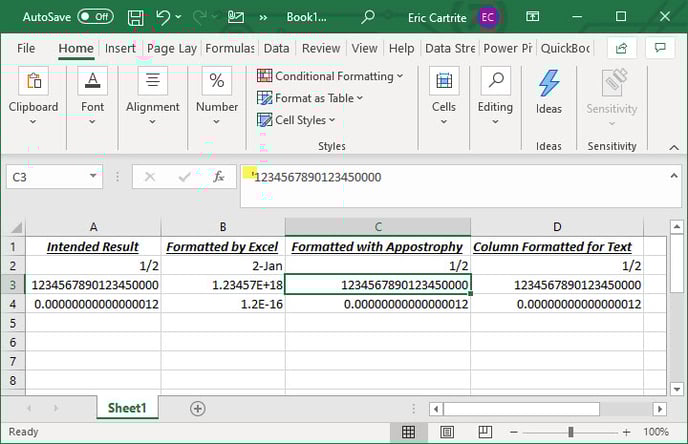Image resolution: width=688 pixels, height=444 pixels.
Task: Open Ribbon Display Options icon
Action: [533, 17]
